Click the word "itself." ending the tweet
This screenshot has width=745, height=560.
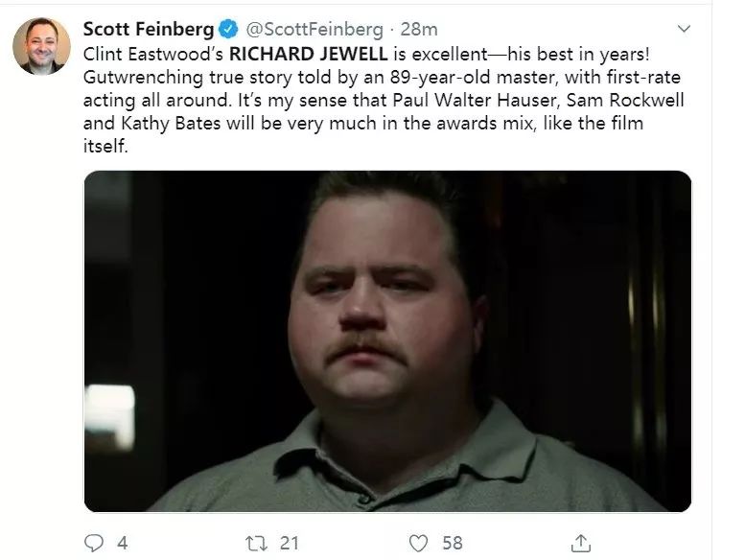(105, 149)
